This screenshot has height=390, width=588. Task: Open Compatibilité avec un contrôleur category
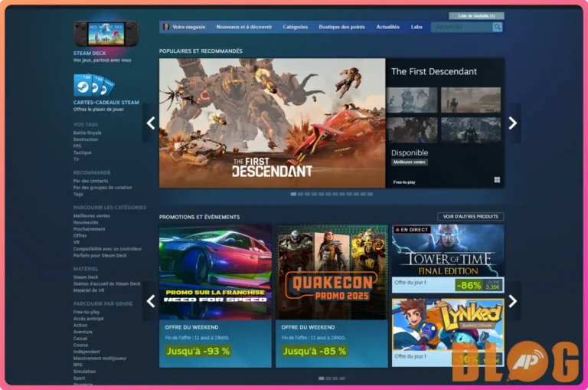(x=108, y=249)
